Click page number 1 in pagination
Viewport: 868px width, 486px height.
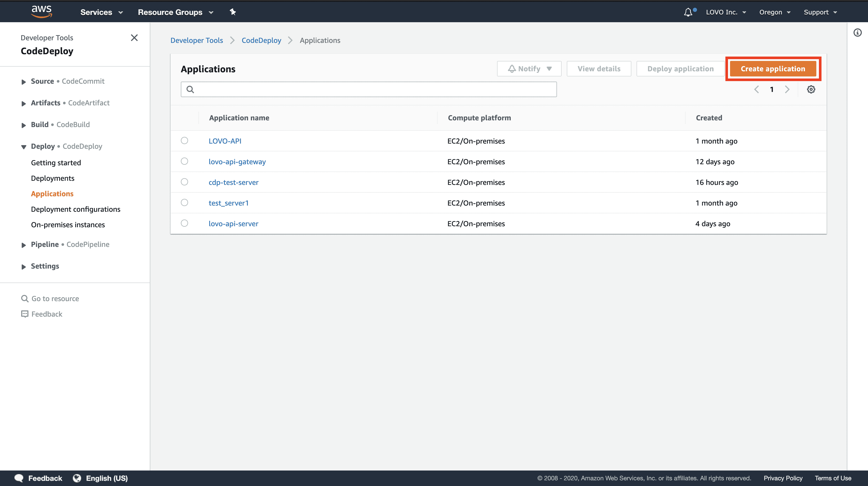[772, 89]
